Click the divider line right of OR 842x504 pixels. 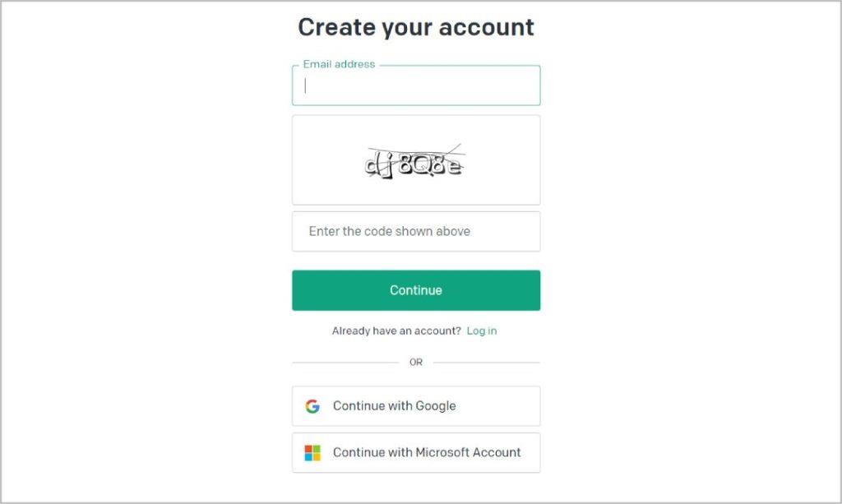tap(487, 363)
